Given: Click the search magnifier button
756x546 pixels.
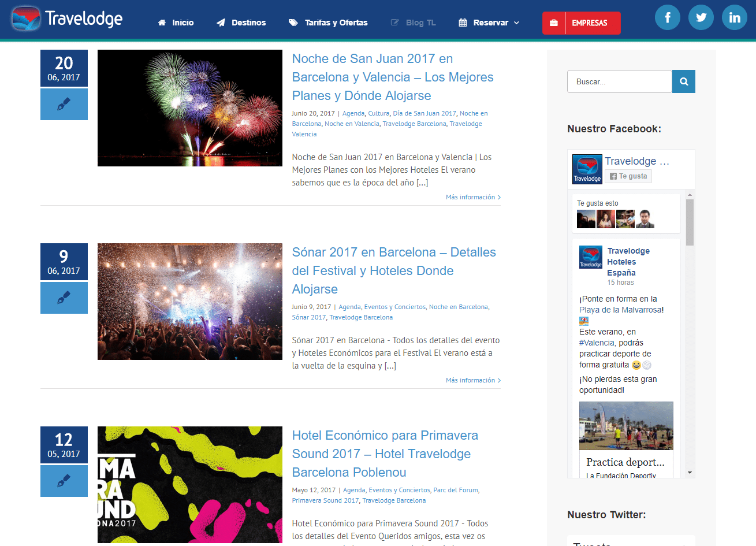Looking at the screenshot, I should point(684,81).
